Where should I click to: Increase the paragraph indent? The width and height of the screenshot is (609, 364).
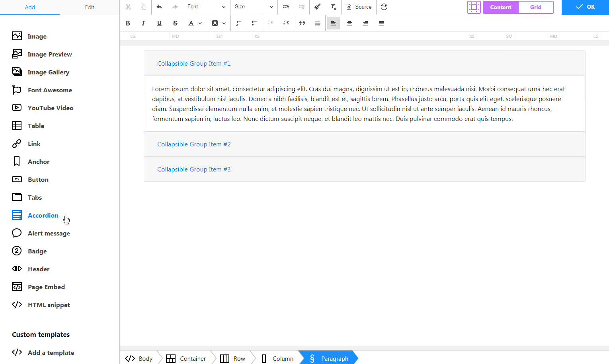[286, 23]
